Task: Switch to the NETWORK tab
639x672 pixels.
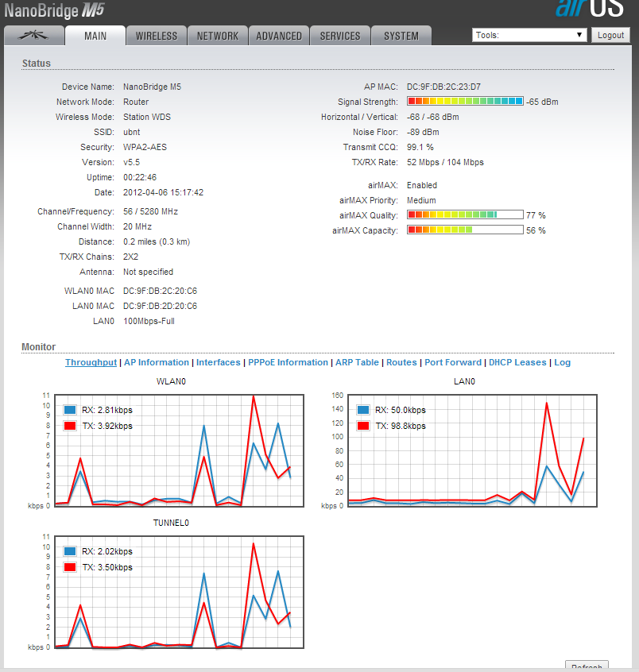Action: (217, 36)
